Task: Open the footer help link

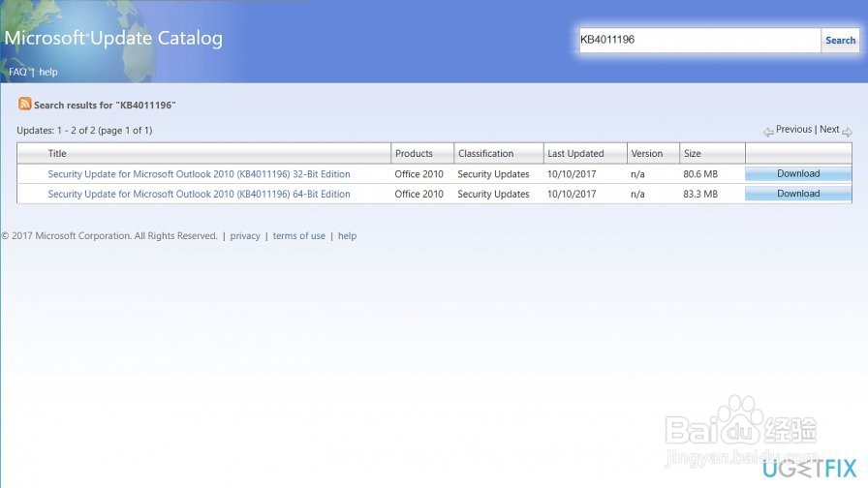Action: tap(347, 235)
